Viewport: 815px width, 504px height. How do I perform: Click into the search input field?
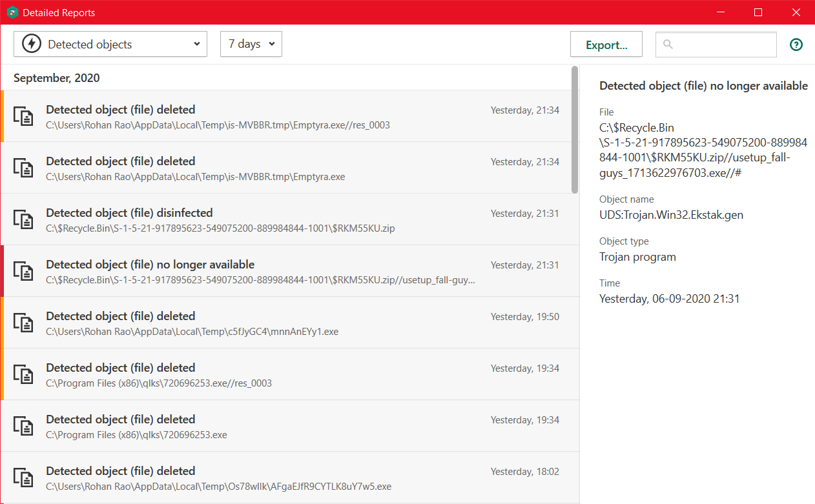(723, 45)
